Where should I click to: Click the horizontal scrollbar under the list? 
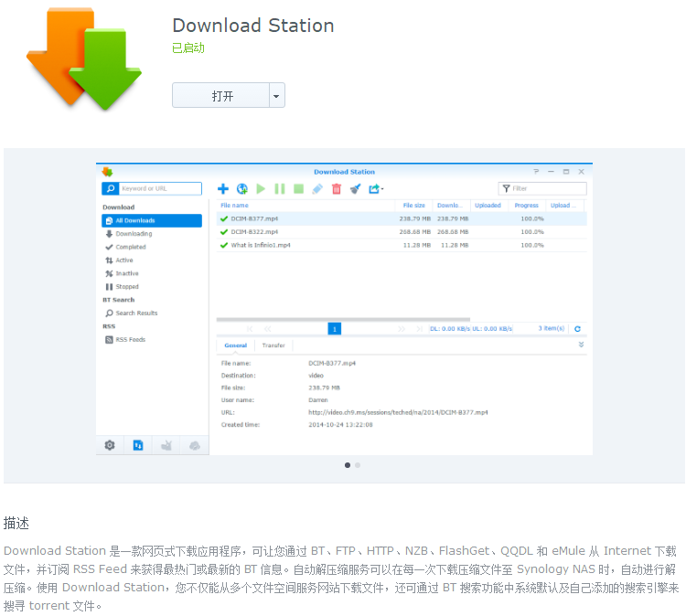point(343,320)
